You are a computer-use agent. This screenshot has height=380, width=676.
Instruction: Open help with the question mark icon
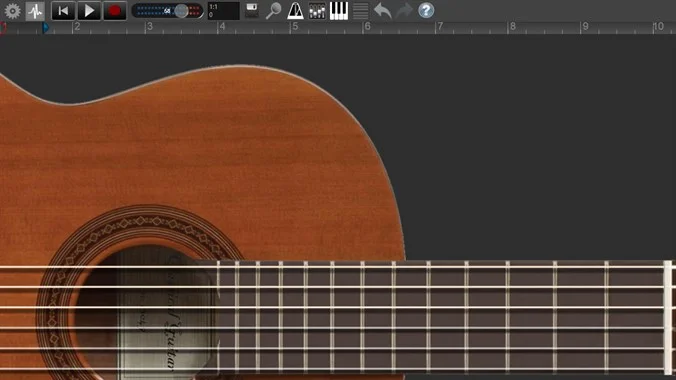click(426, 11)
